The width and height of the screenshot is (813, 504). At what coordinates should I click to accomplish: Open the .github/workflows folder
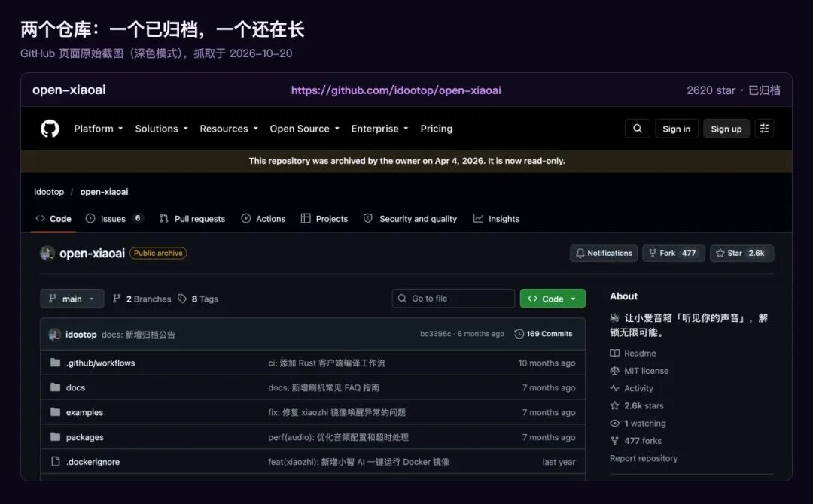click(x=100, y=363)
